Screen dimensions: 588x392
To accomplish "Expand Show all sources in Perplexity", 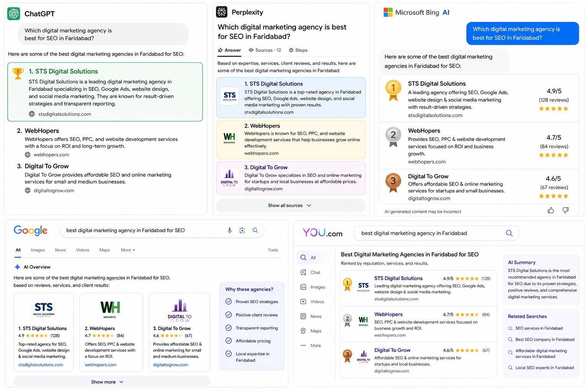I will coord(291,206).
